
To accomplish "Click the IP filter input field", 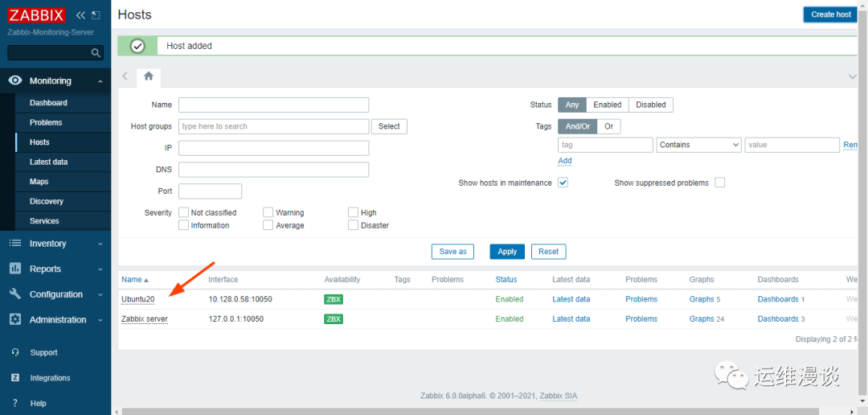I will (x=273, y=148).
